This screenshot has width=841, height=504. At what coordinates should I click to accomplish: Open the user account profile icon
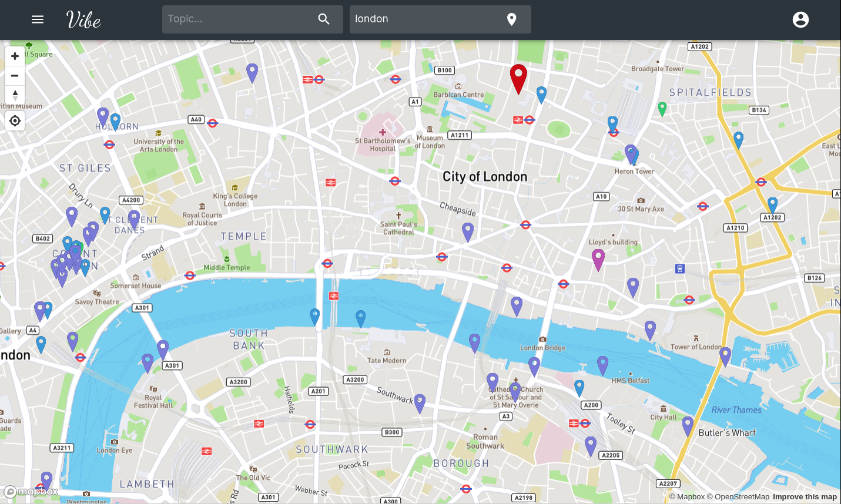(x=800, y=19)
